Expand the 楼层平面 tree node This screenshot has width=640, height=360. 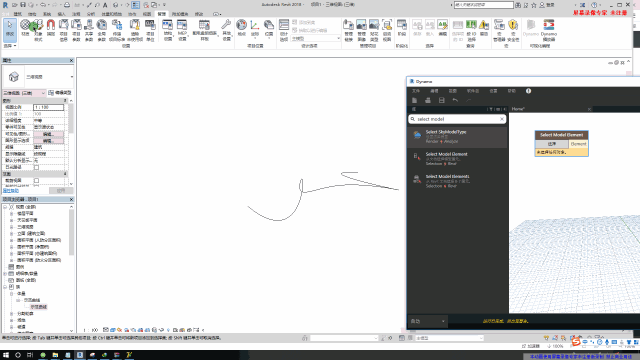point(12,213)
